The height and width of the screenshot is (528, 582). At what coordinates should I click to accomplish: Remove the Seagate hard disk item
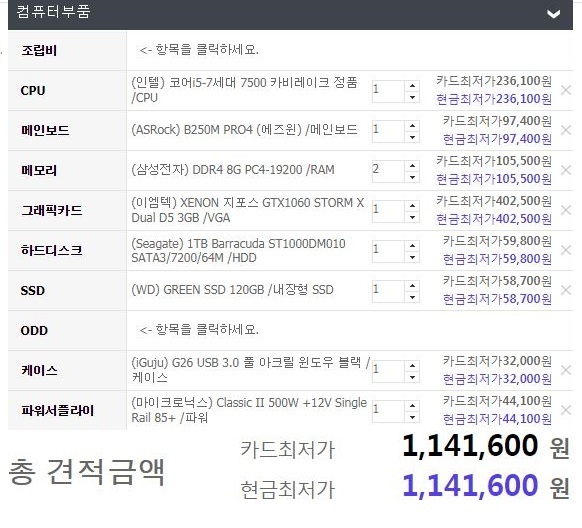[566, 250]
